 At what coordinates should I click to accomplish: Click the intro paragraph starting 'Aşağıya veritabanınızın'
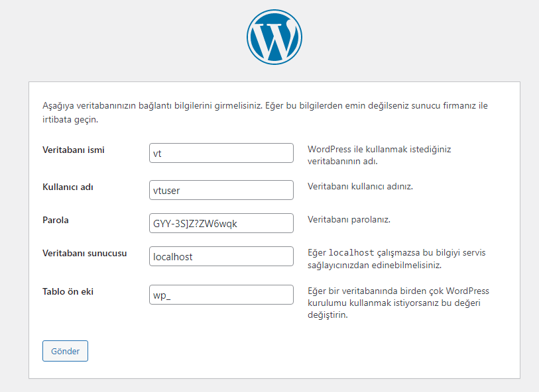point(265,113)
